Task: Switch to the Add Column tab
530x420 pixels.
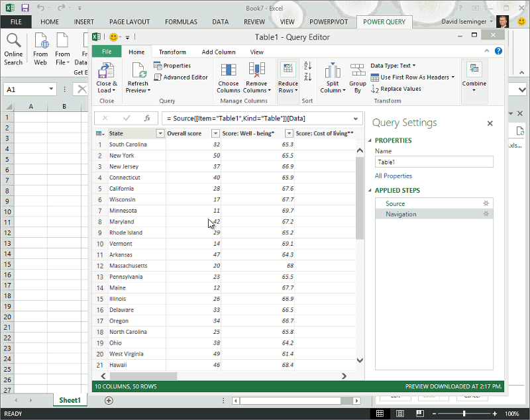Action: click(219, 52)
